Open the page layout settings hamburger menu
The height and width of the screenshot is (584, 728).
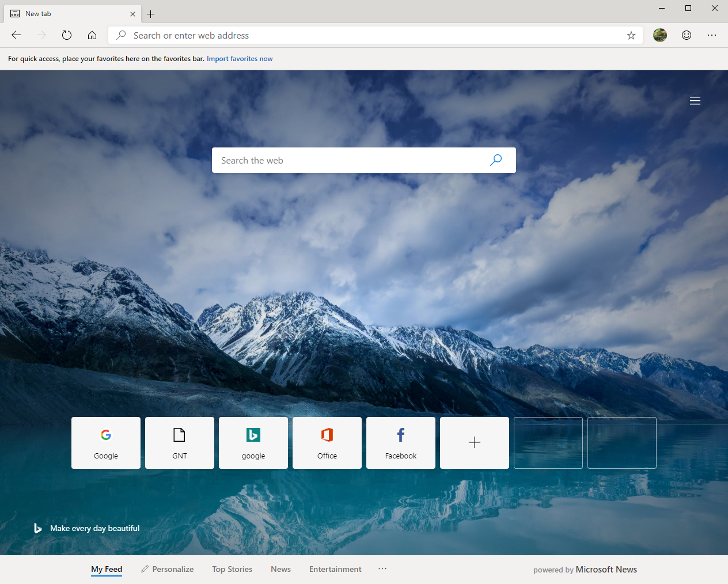click(695, 100)
